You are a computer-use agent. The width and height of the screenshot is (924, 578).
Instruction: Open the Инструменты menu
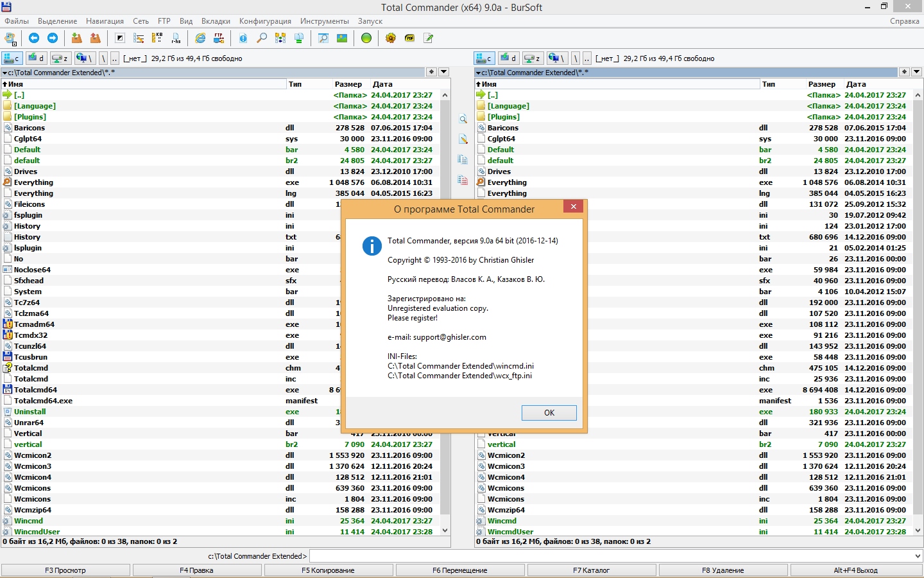tap(325, 21)
